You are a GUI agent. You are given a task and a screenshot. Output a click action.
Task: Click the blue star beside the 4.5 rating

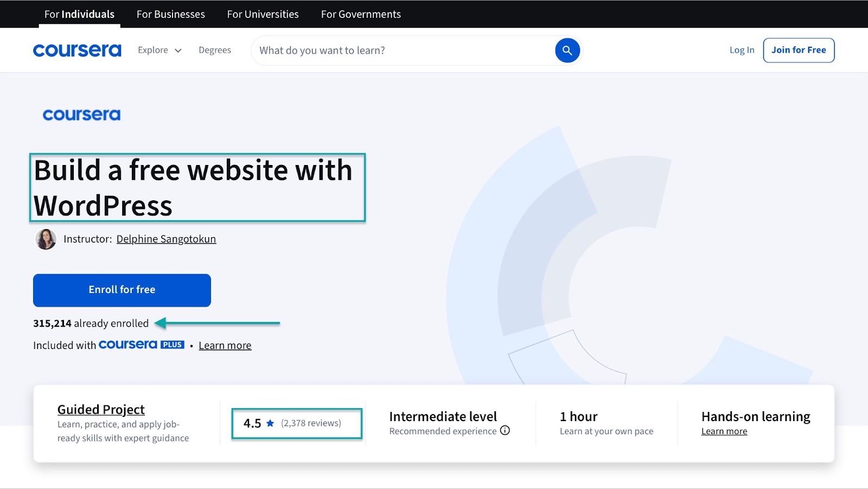click(x=270, y=423)
